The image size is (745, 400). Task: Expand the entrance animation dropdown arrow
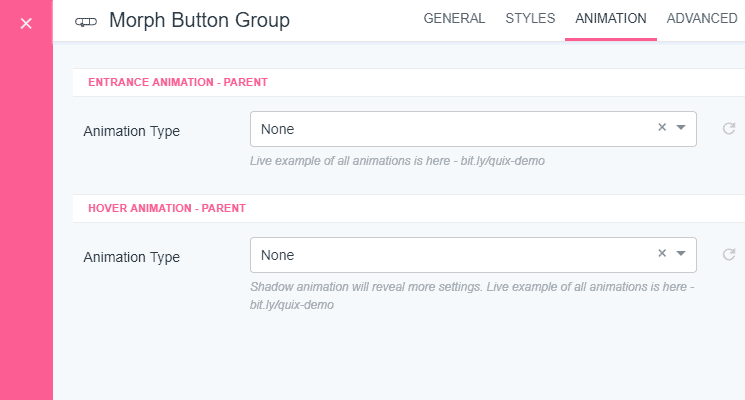point(681,128)
